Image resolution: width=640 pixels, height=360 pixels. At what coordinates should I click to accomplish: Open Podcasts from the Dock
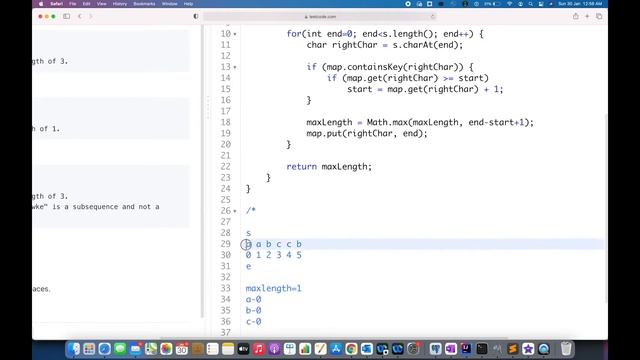point(274,349)
